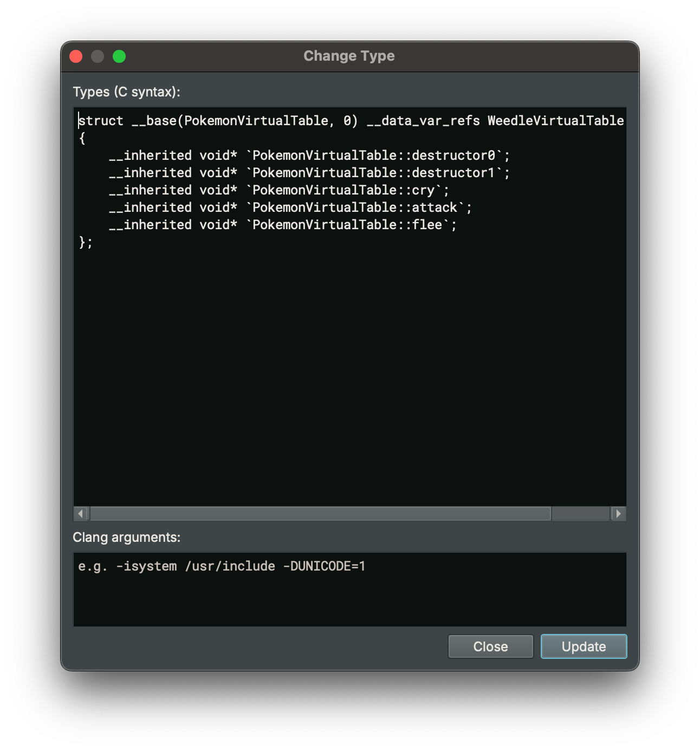Click the PokemonVirtualTable::attack line

tap(290, 208)
